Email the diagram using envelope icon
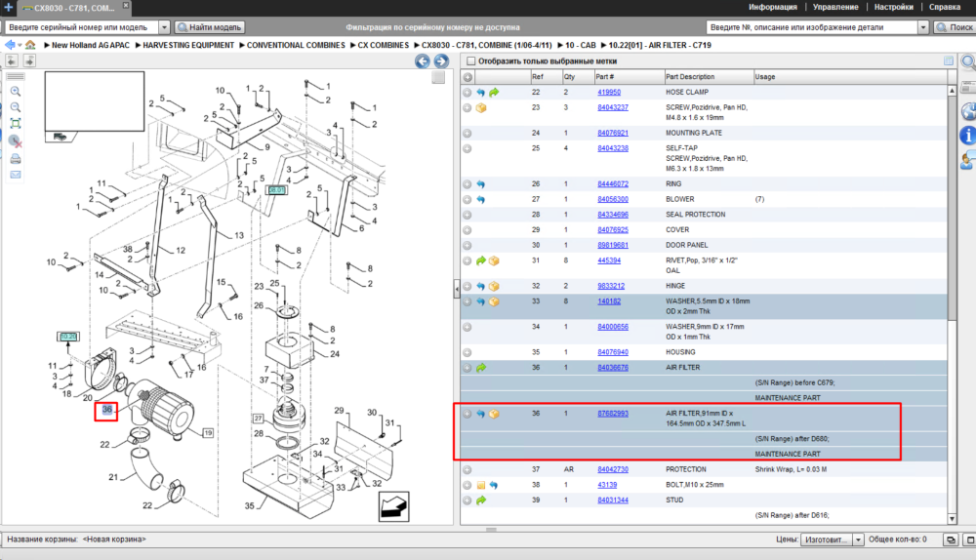The width and height of the screenshot is (976, 560). pos(16,175)
